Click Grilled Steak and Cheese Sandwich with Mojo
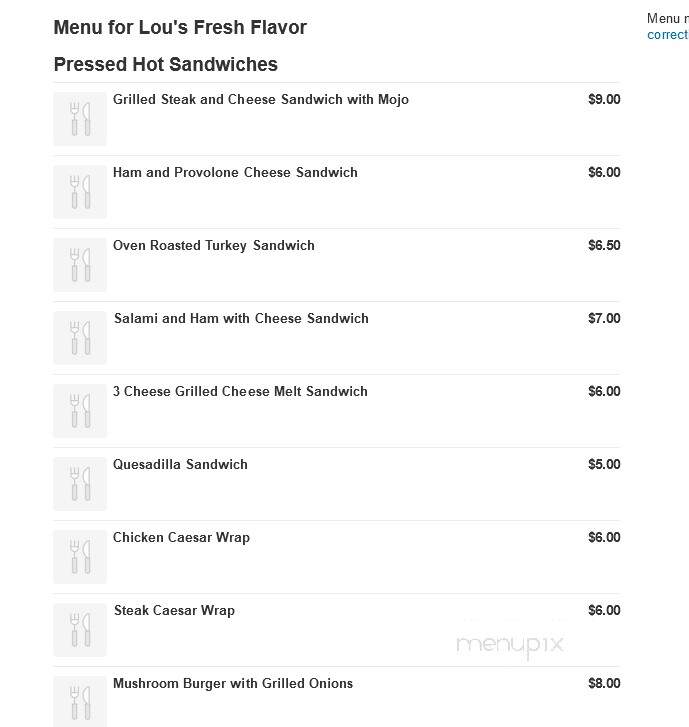The width and height of the screenshot is (689, 727). (x=261, y=100)
